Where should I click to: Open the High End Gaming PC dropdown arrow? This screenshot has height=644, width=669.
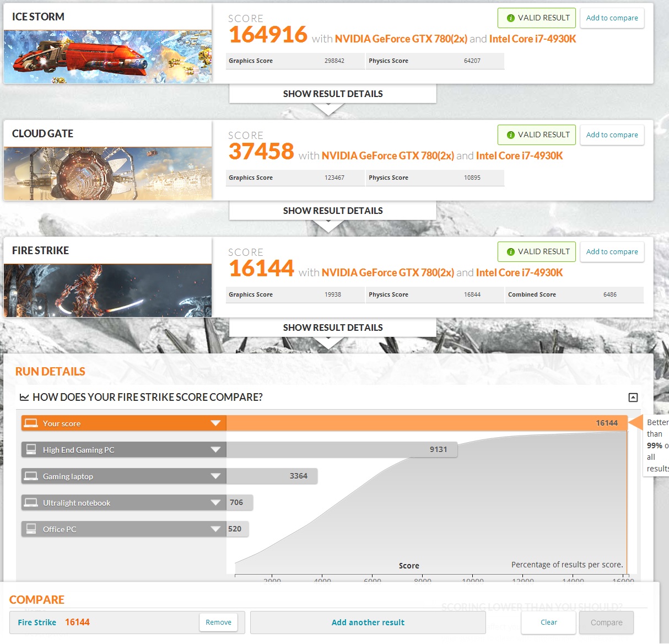[x=215, y=450]
